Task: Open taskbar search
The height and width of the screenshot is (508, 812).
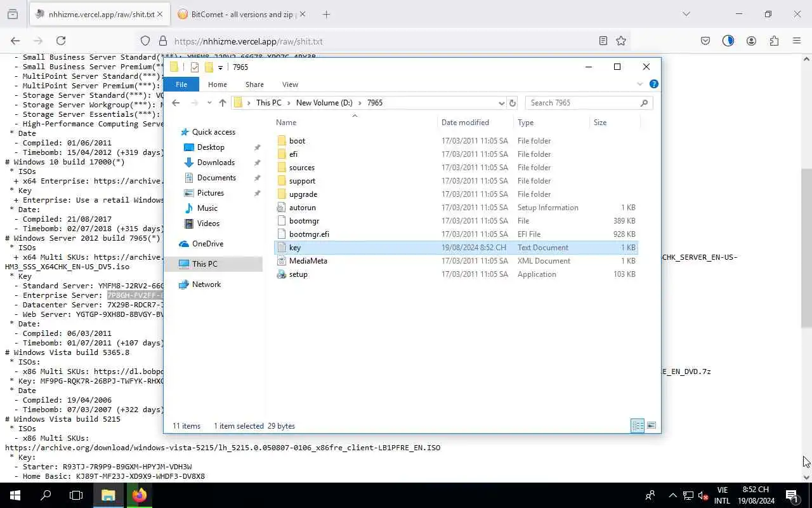Action: (x=46, y=495)
